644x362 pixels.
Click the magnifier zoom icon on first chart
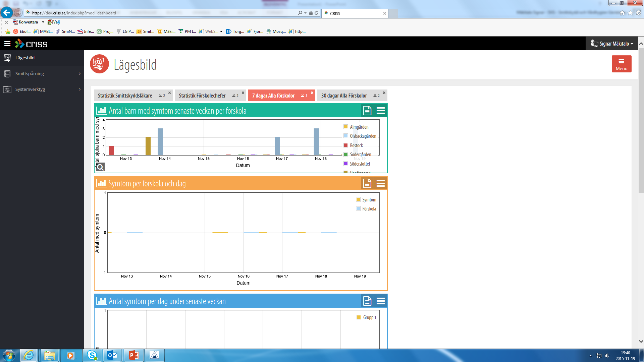coord(100,167)
